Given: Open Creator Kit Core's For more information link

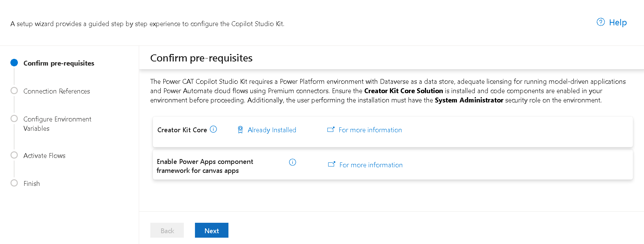Looking at the screenshot, I should [370, 130].
